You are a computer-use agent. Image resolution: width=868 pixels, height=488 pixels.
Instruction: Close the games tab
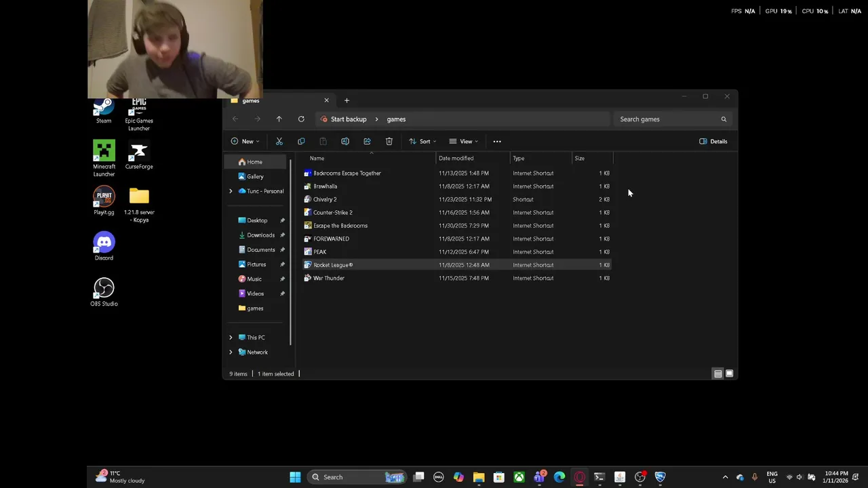click(326, 100)
